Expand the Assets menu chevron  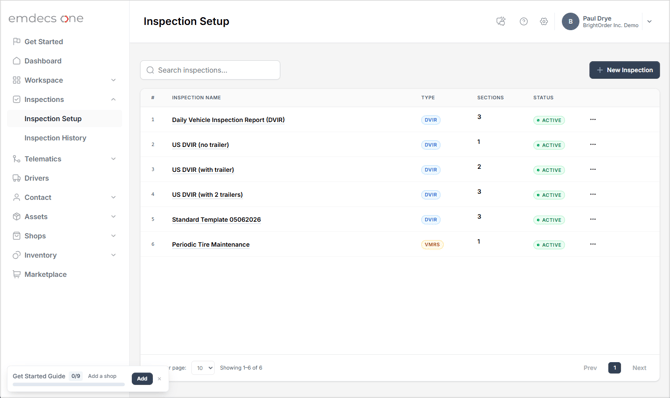(113, 216)
